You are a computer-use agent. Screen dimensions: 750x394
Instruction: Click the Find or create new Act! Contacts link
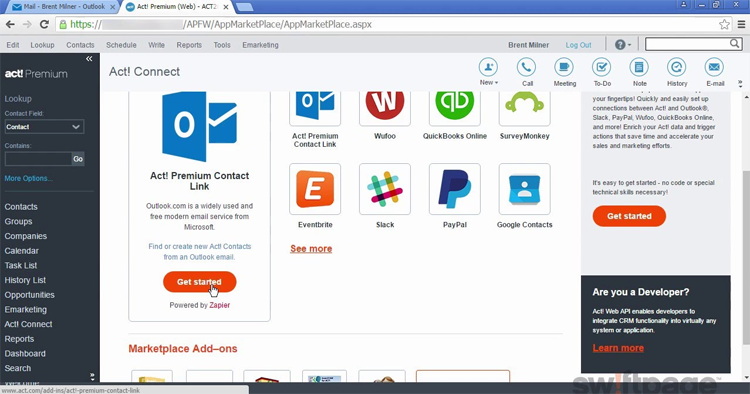(x=199, y=252)
